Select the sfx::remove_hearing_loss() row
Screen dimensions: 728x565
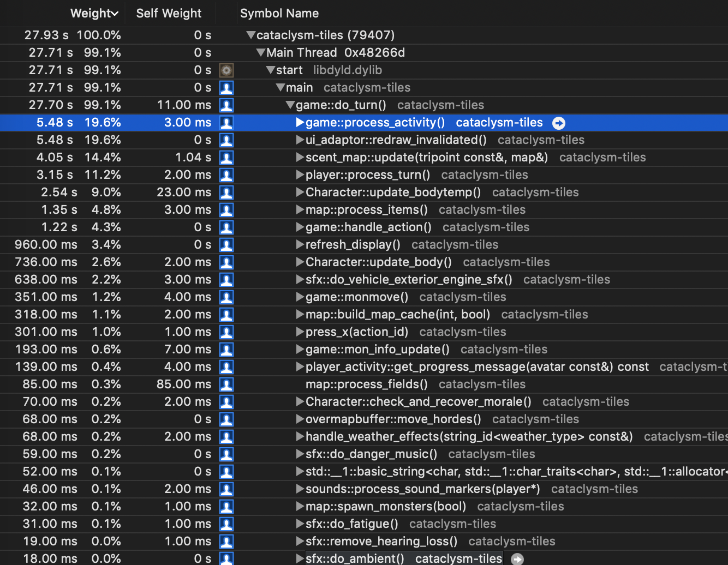[x=364, y=542]
